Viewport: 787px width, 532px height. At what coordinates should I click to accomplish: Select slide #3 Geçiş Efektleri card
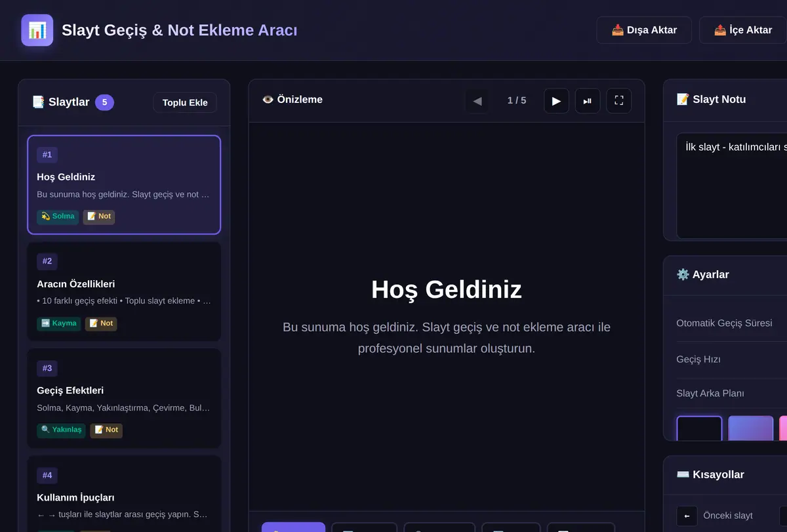(x=124, y=399)
